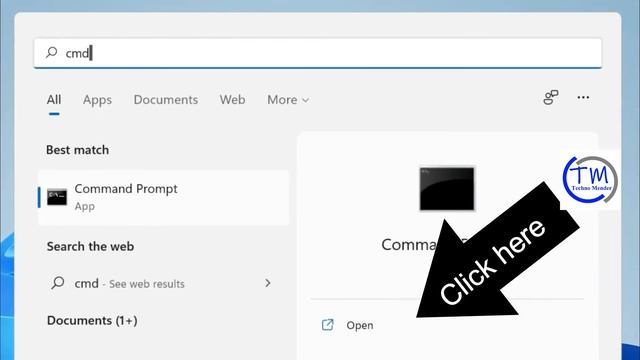Click the large Command Prompt preview icon
The width and height of the screenshot is (640, 360).
click(x=447, y=189)
